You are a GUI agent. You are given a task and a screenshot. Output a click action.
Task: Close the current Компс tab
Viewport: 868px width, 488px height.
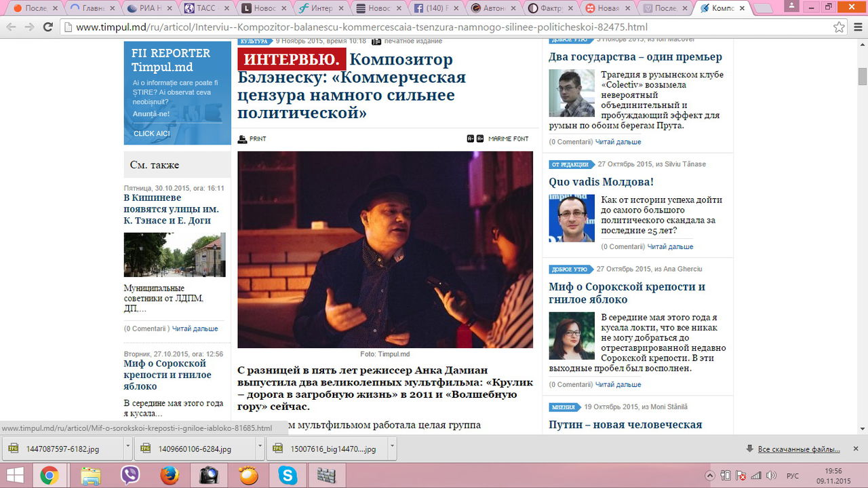coord(742,9)
